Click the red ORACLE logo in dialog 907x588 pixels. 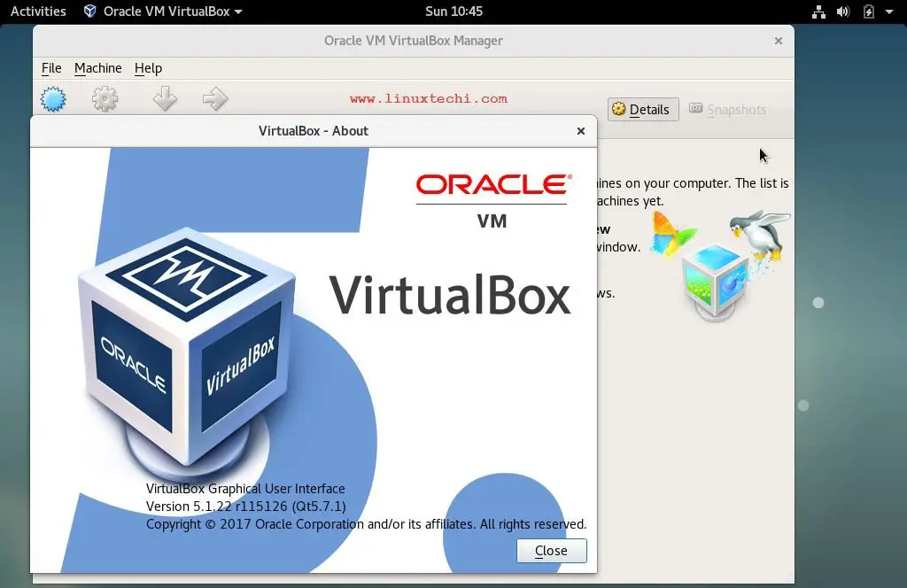tap(493, 184)
